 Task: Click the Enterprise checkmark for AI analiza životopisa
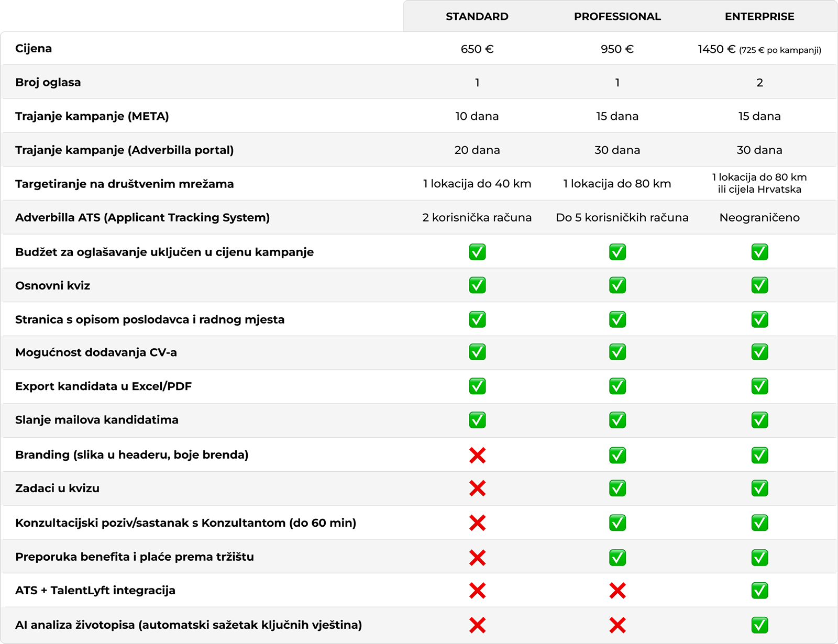pos(759,625)
